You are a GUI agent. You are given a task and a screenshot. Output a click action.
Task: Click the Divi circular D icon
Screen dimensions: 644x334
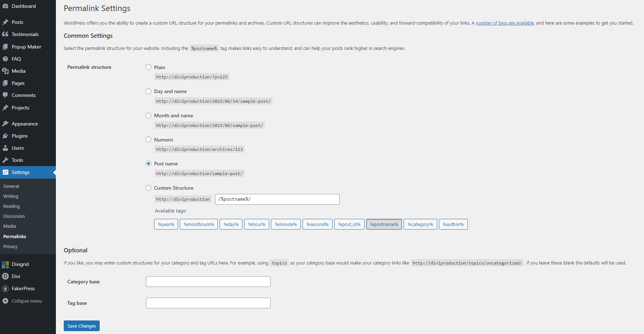pyautogui.click(x=5, y=276)
